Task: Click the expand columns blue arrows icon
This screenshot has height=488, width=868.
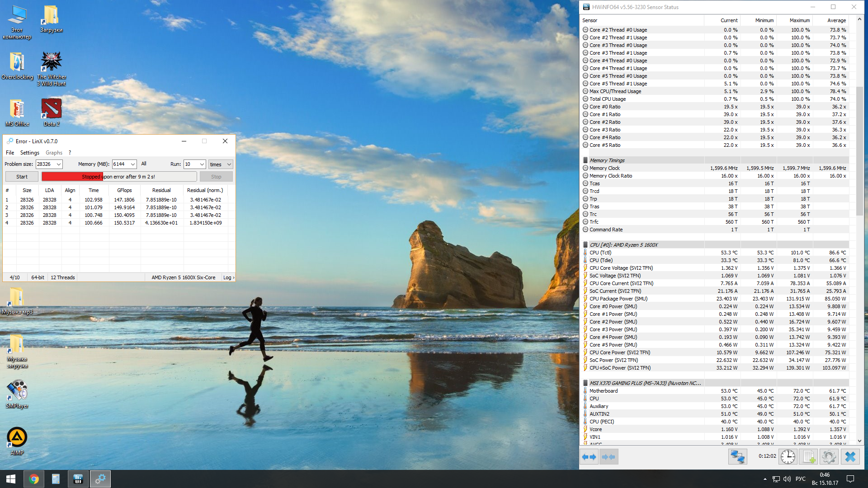Action: [589, 457]
